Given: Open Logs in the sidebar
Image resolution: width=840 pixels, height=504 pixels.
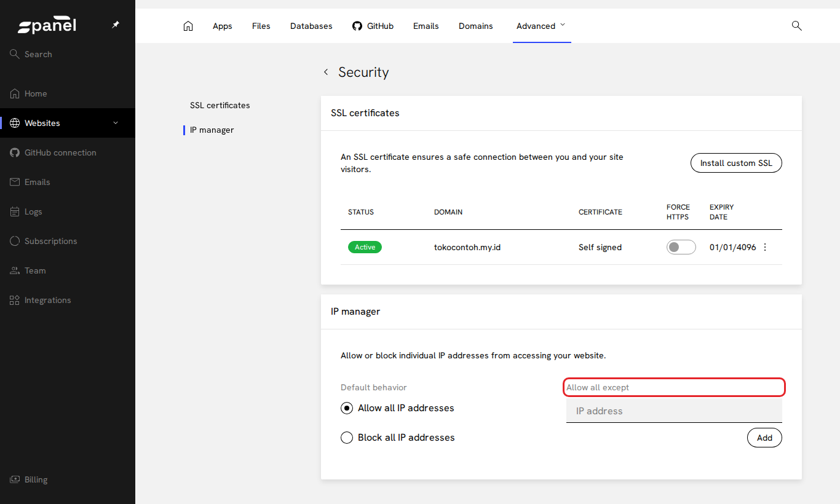Looking at the screenshot, I should point(68,211).
